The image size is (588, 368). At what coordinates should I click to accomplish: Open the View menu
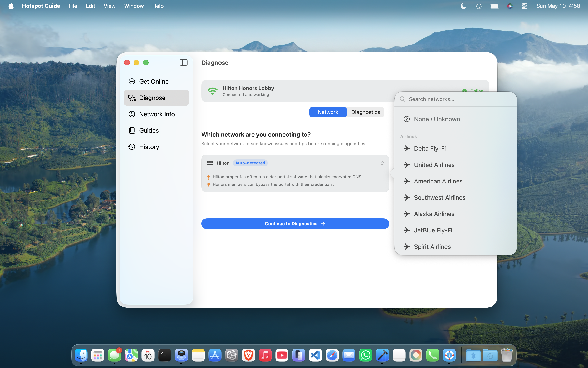(x=109, y=6)
